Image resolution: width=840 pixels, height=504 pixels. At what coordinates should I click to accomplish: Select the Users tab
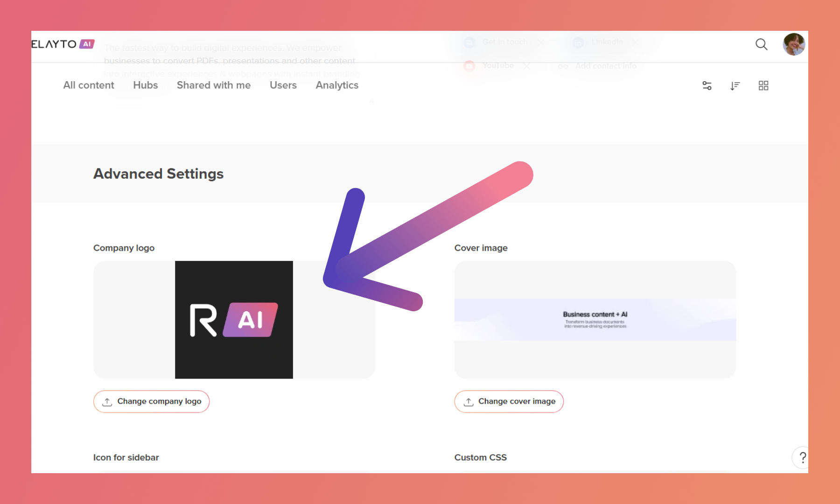[x=283, y=85]
